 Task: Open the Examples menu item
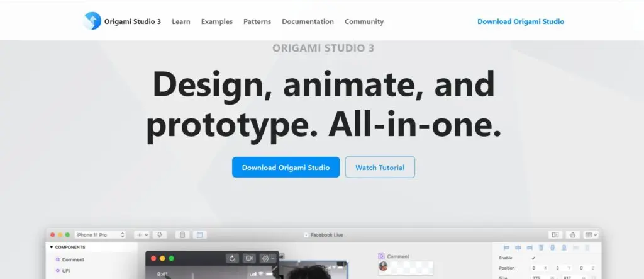pyautogui.click(x=216, y=21)
